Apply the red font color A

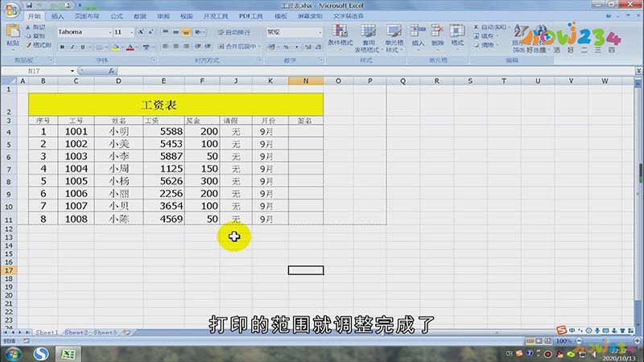pyautogui.click(x=130, y=47)
